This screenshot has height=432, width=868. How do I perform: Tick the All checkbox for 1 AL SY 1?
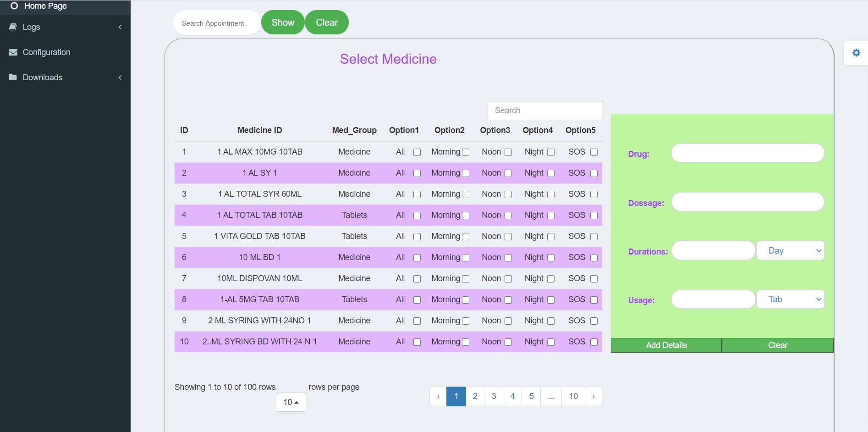point(417,173)
